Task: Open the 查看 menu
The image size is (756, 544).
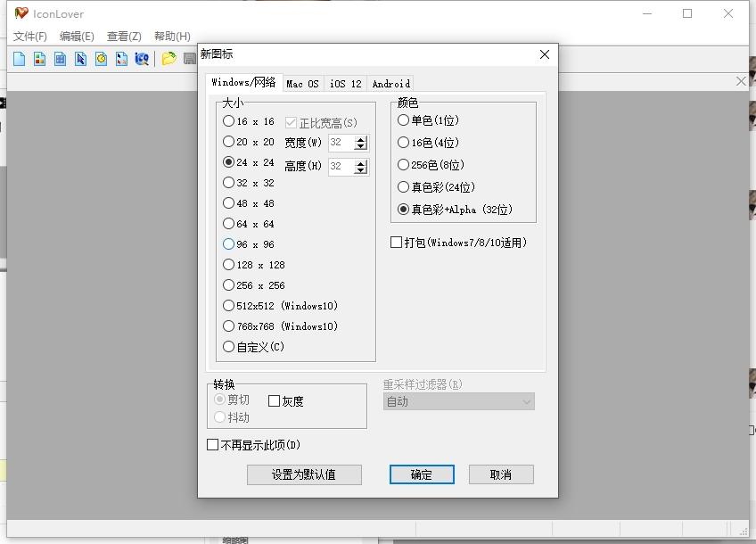Action: (122, 37)
